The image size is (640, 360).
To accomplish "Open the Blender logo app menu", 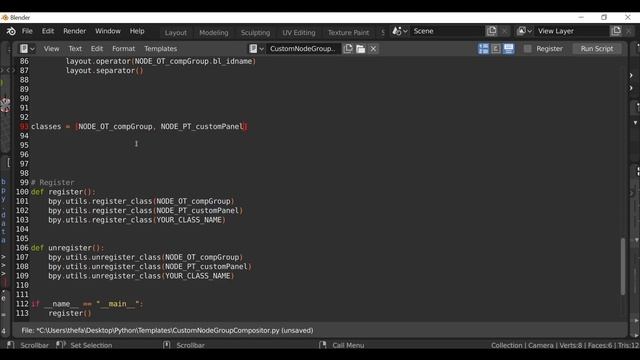I will pos(11,31).
